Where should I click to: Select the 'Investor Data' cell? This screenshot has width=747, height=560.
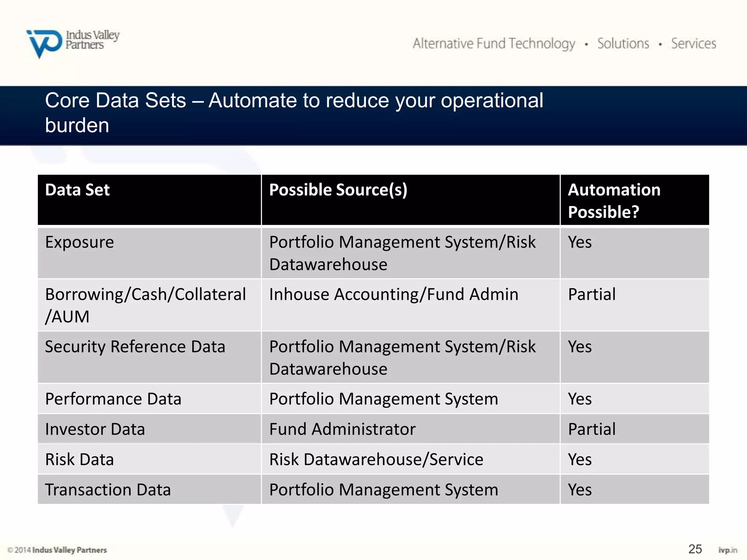150,429
